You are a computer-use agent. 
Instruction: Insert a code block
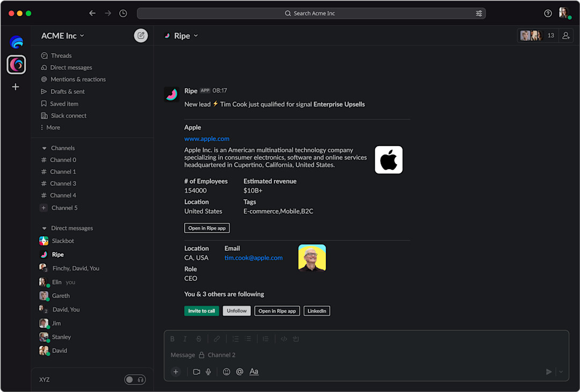(x=296, y=339)
